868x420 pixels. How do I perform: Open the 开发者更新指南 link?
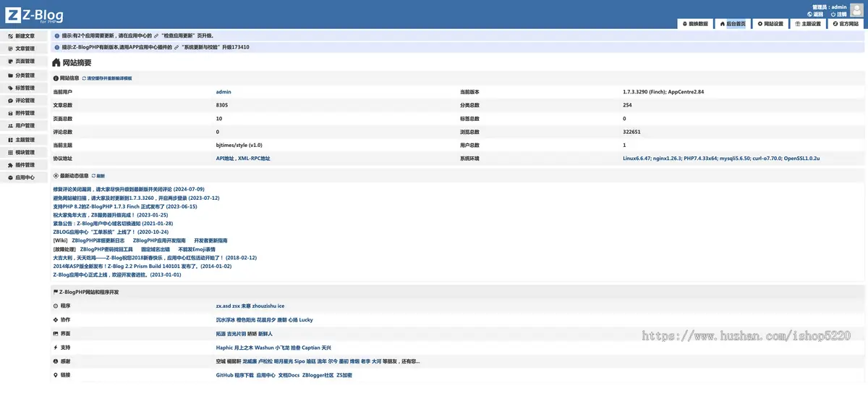(x=210, y=240)
